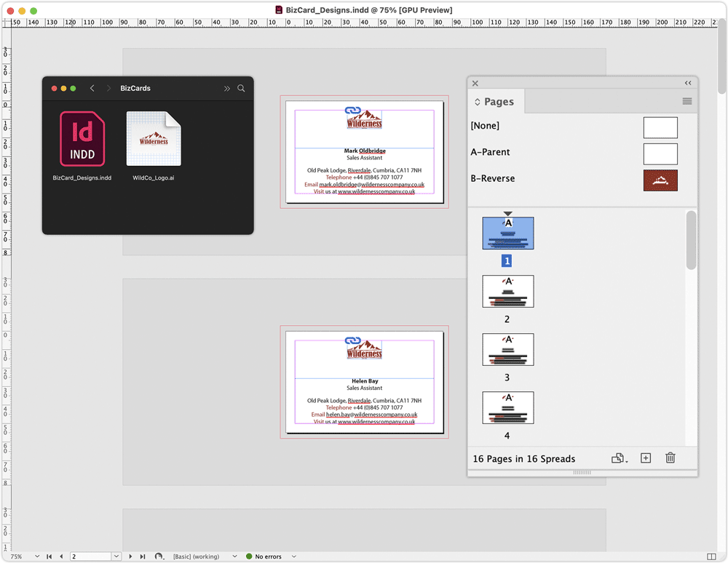Select page 3 thumbnail in Pages panel
Viewport: 728px width, 563px height.
[508, 349]
